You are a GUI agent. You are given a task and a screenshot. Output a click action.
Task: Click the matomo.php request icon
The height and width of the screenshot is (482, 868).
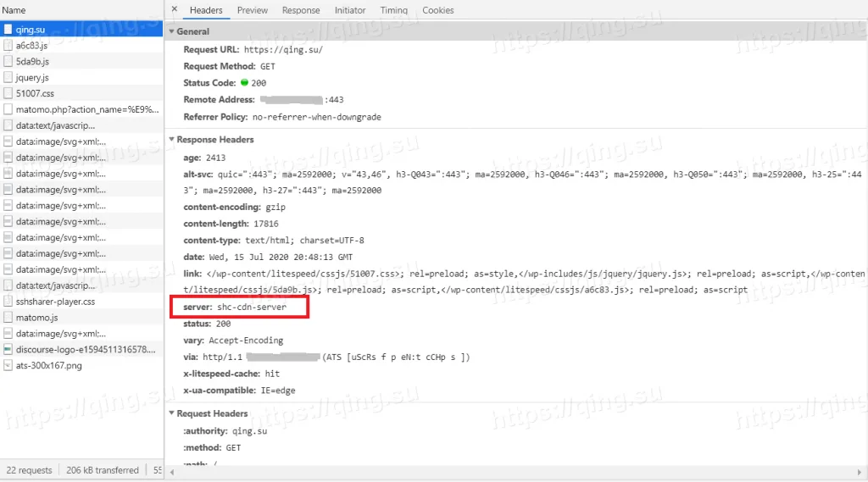[x=8, y=109]
